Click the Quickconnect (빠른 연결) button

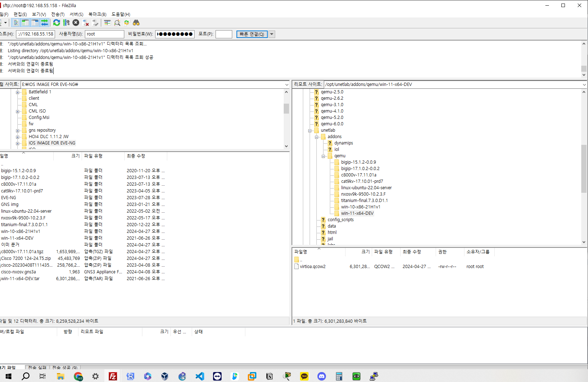tap(252, 34)
